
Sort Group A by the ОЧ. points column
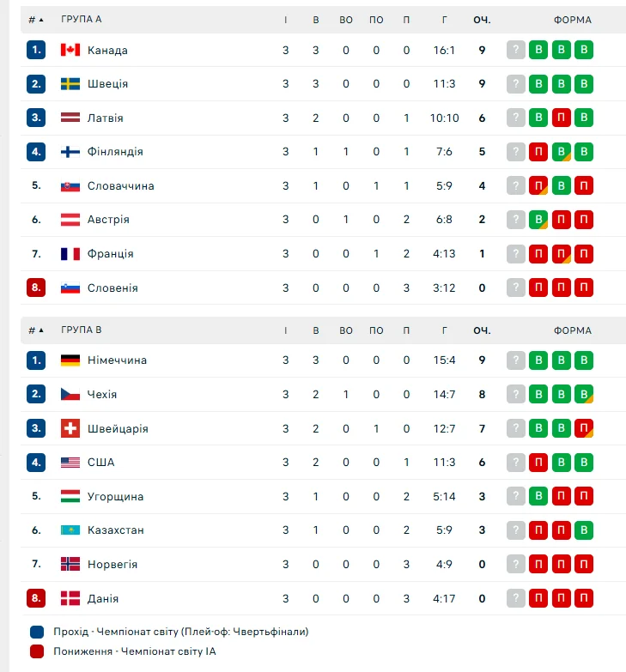(482, 19)
